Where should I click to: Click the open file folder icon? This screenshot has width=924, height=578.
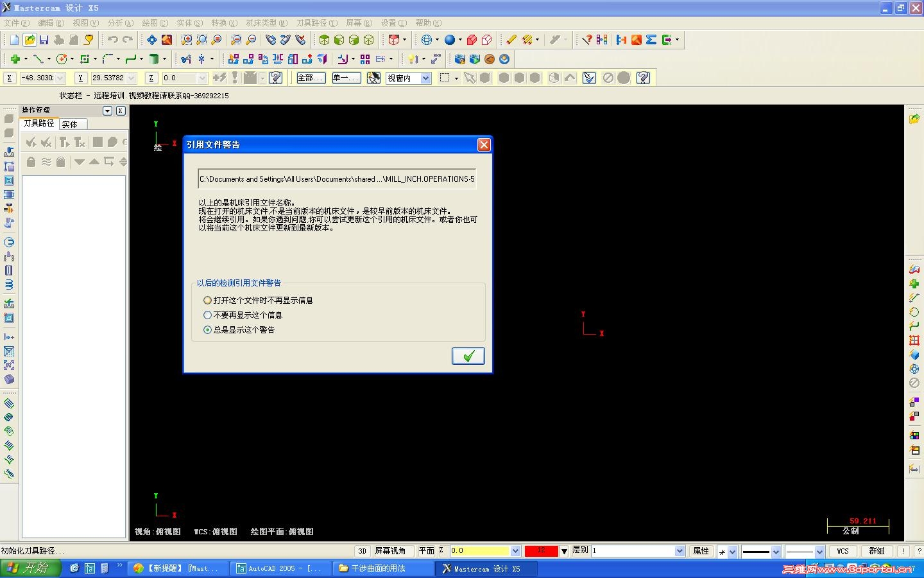[30, 40]
